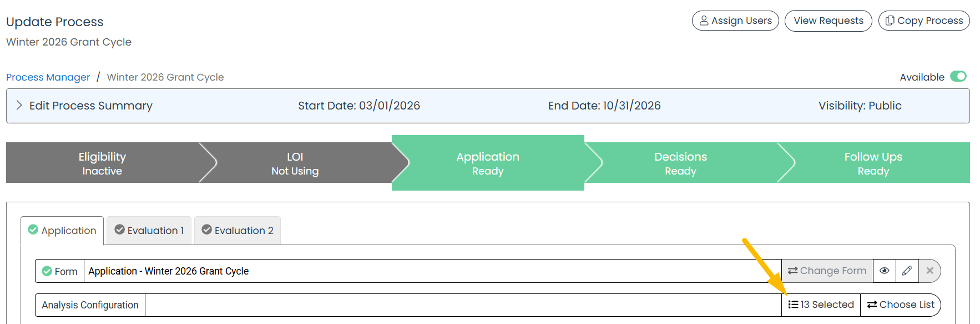Click the swap arrows on Change Form
Screen dimensions: 980x324
click(793, 271)
